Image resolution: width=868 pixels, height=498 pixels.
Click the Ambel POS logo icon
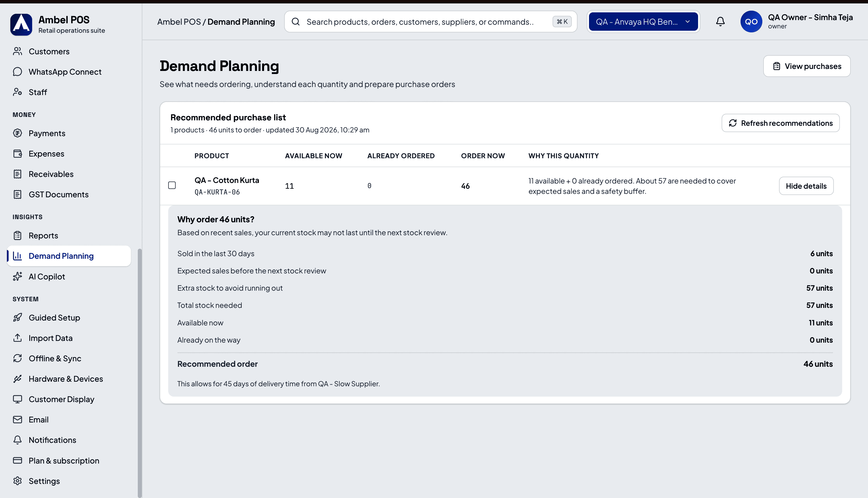pyautogui.click(x=21, y=25)
